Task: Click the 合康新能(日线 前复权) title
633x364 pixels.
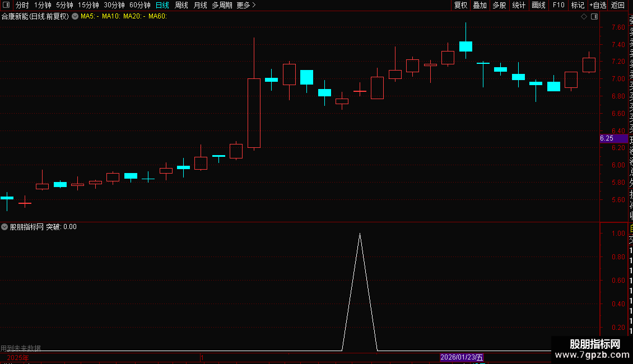Action: click(35, 16)
